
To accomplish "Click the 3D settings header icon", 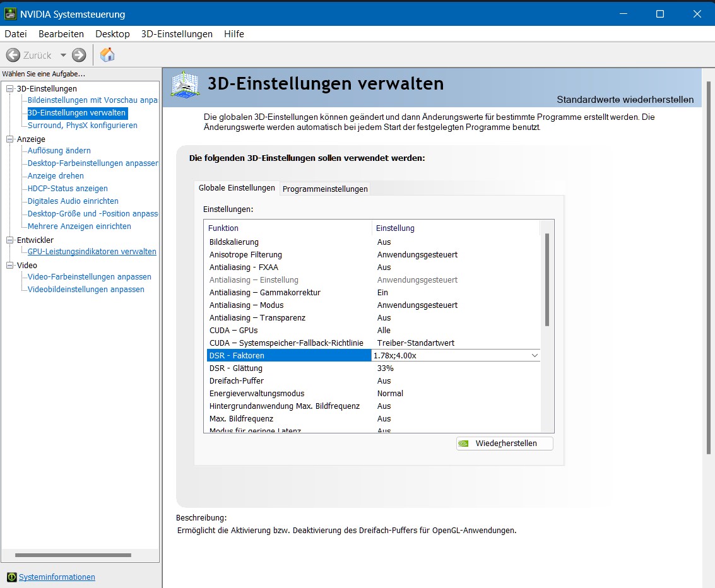I will click(185, 85).
